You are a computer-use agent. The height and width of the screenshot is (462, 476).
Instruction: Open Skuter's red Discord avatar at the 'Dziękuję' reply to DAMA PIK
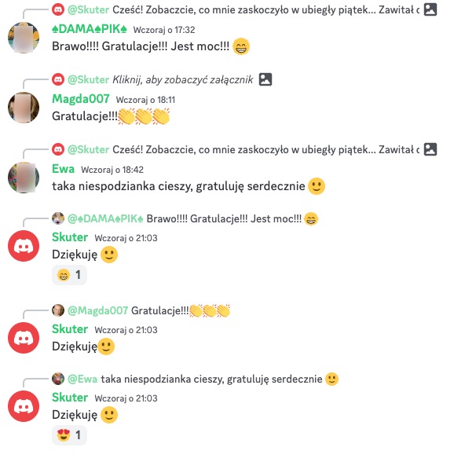(x=24, y=246)
